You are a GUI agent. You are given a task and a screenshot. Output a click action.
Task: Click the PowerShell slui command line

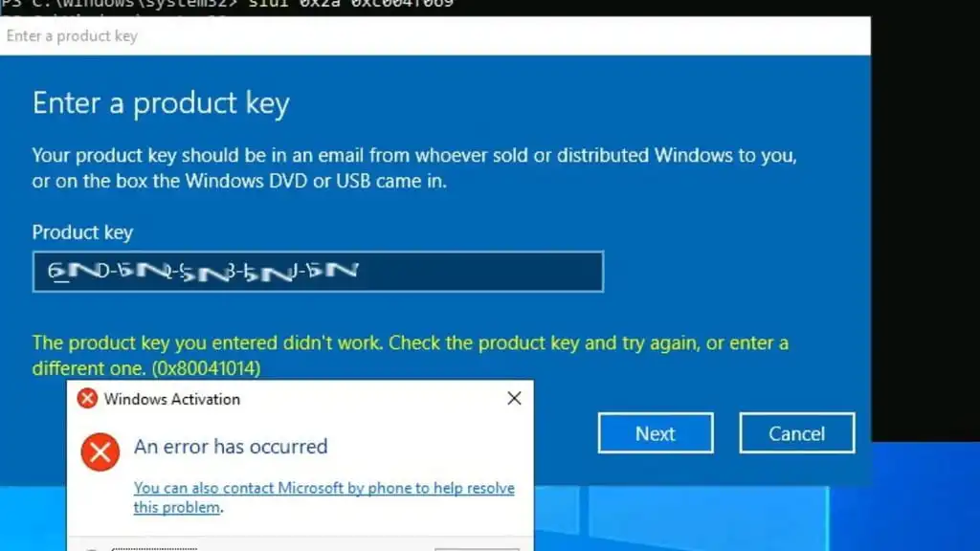click(x=227, y=5)
